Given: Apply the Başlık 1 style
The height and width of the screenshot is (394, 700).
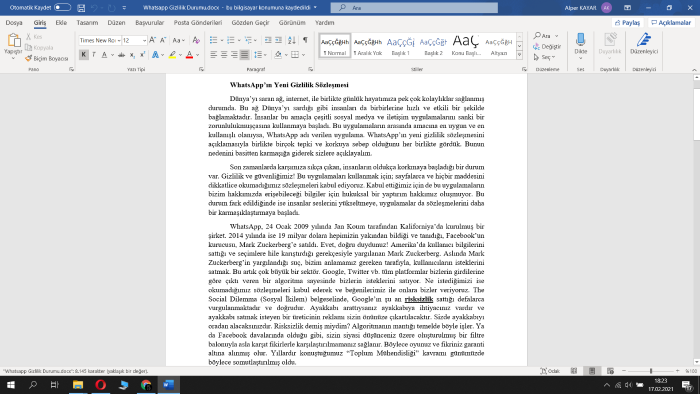Looking at the screenshot, I should [x=400, y=46].
